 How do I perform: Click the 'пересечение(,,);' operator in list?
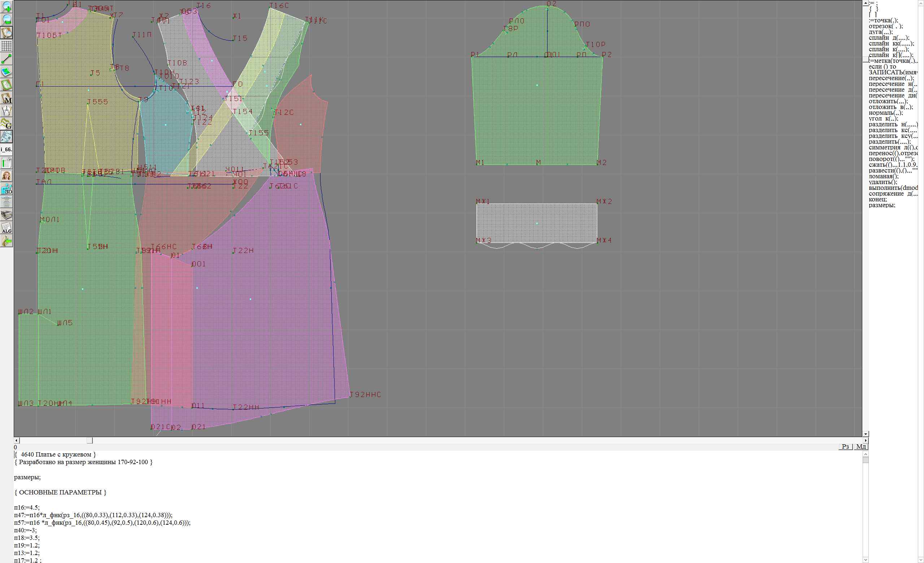pos(891,78)
